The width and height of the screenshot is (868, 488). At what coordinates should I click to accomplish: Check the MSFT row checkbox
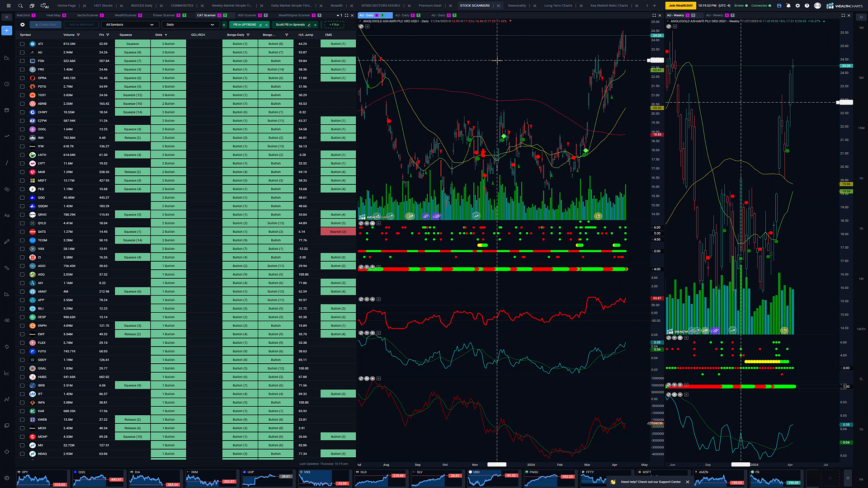pos(22,181)
